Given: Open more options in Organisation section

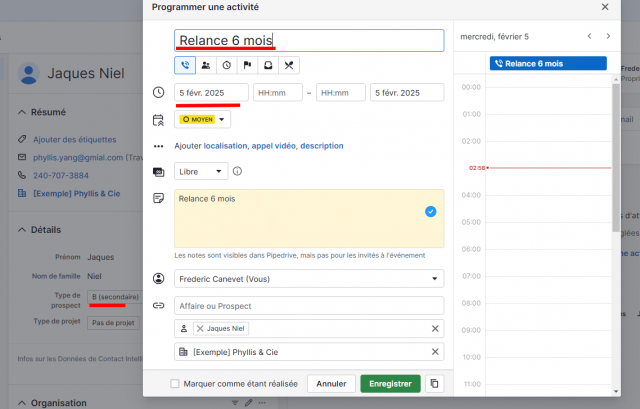Looking at the screenshot, I should point(262,403).
